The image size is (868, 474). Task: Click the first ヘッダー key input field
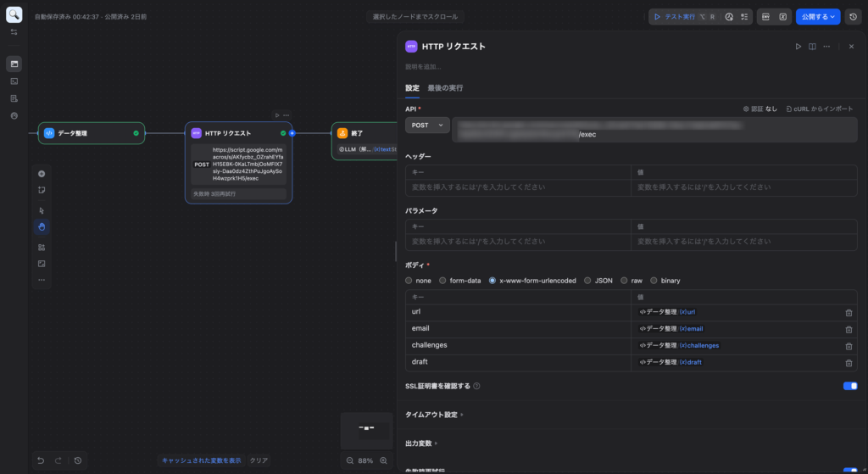pos(518,187)
